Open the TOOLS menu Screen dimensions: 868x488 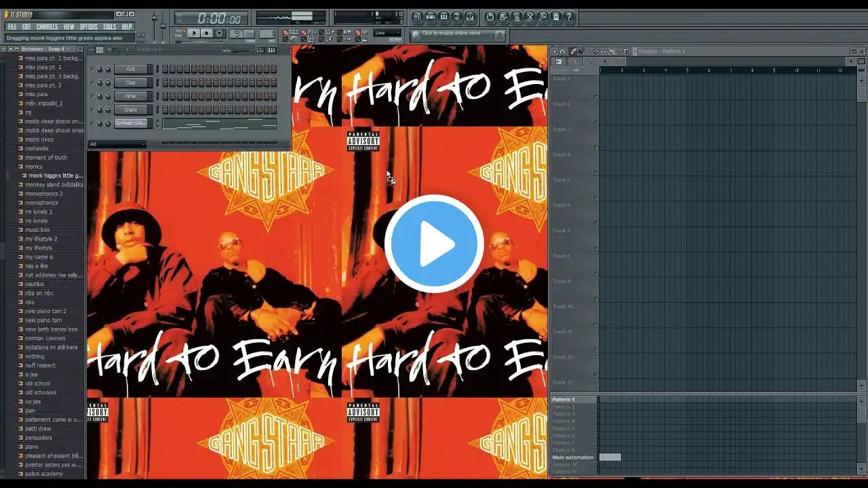pyautogui.click(x=109, y=27)
